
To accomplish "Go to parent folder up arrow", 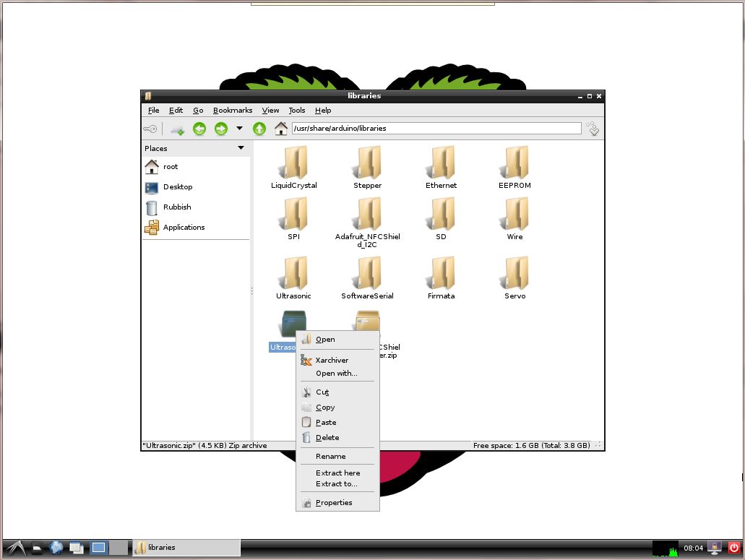I will pyautogui.click(x=259, y=129).
